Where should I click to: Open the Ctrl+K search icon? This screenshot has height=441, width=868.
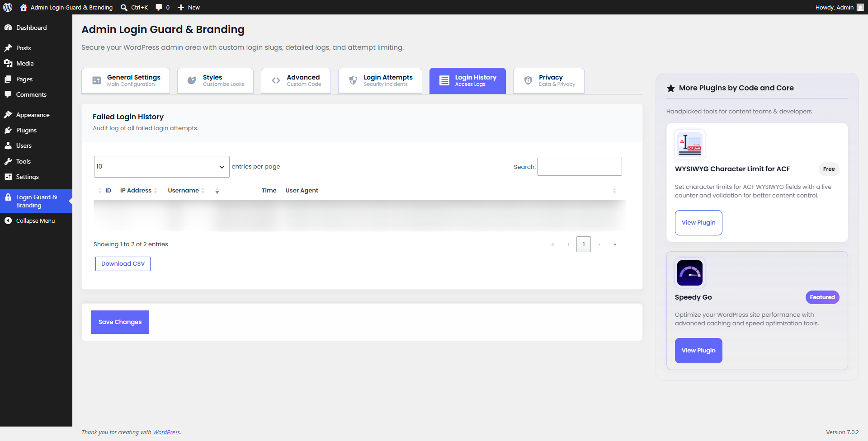pyautogui.click(x=124, y=7)
